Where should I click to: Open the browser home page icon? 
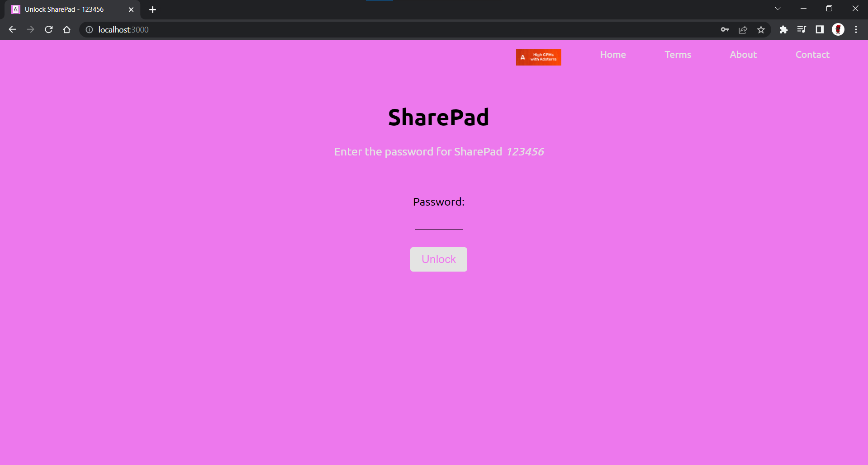tap(66, 29)
